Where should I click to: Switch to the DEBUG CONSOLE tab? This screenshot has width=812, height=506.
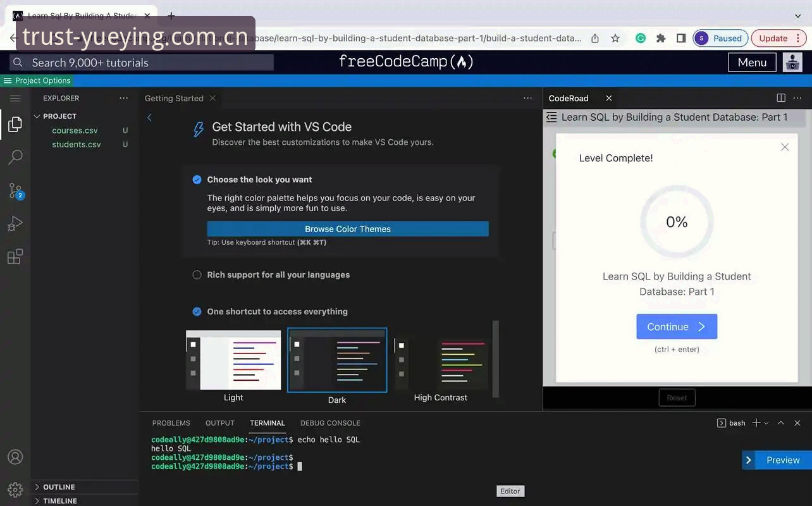[330, 423]
